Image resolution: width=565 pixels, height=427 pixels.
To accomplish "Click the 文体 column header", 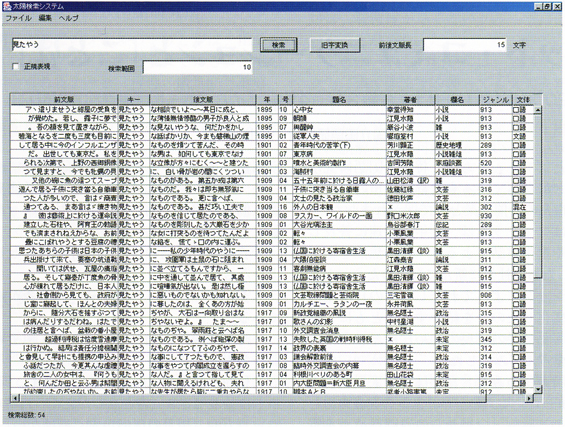I will tap(523, 99).
